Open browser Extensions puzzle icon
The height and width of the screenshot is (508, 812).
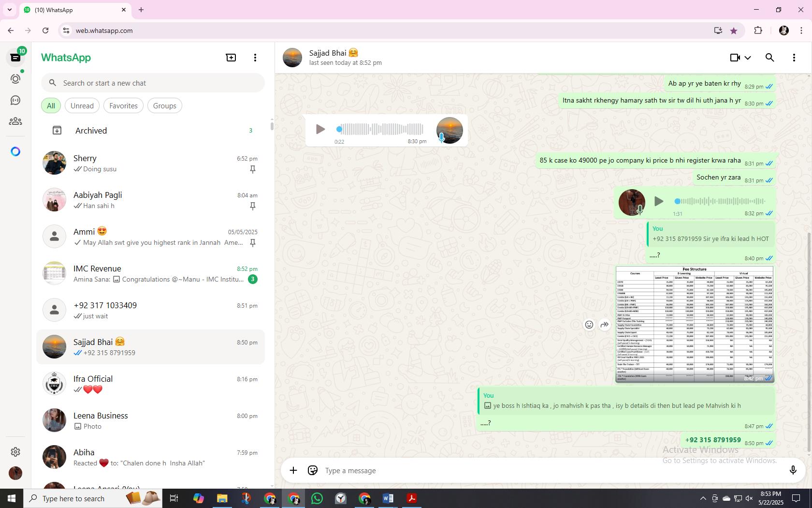point(758,30)
